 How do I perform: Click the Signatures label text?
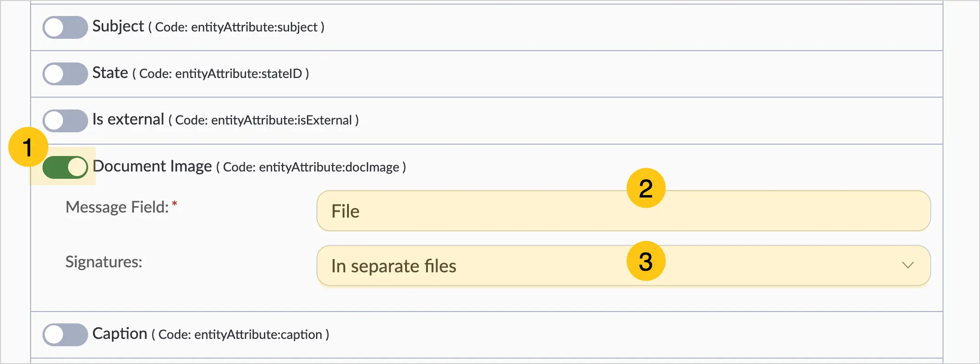pos(104,262)
